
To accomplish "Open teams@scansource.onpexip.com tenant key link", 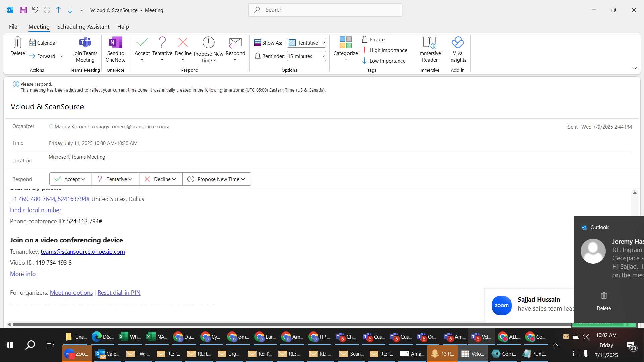I will tap(83, 252).
